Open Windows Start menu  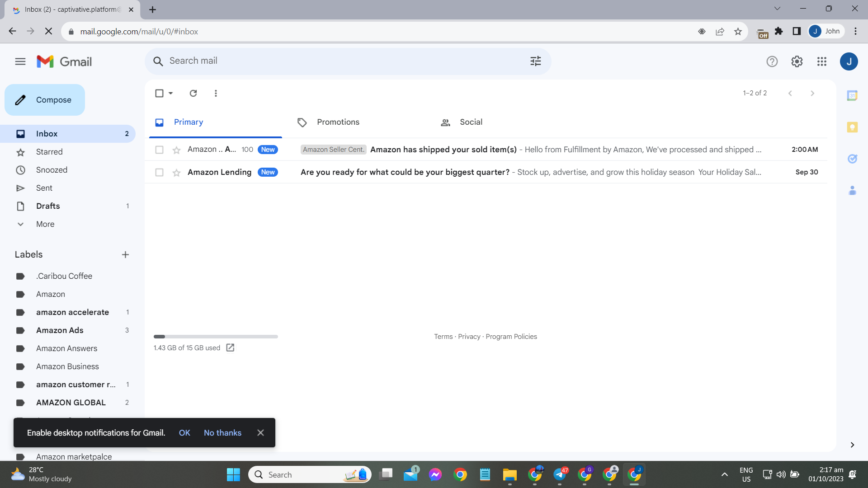click(233, 474)
